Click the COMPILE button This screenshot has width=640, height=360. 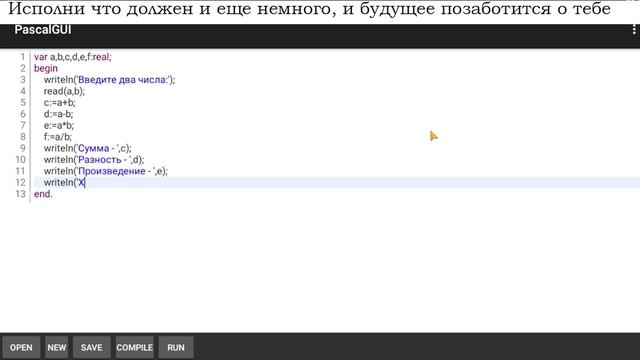point(135,347)
